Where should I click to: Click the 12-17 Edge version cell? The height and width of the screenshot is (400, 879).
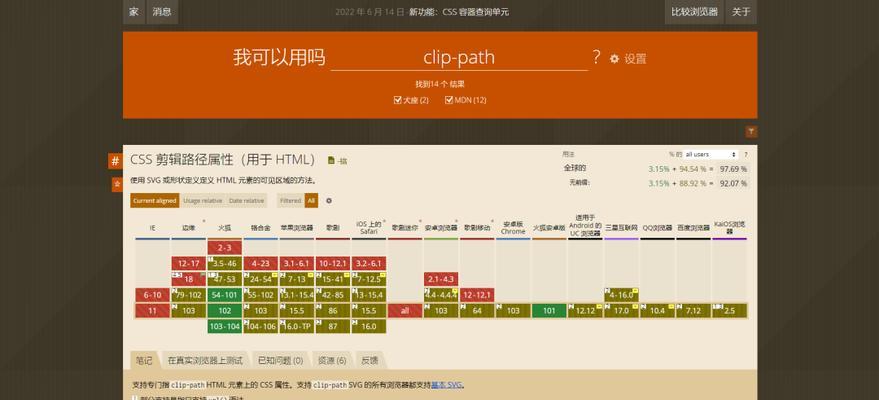(x=188, y=263)
